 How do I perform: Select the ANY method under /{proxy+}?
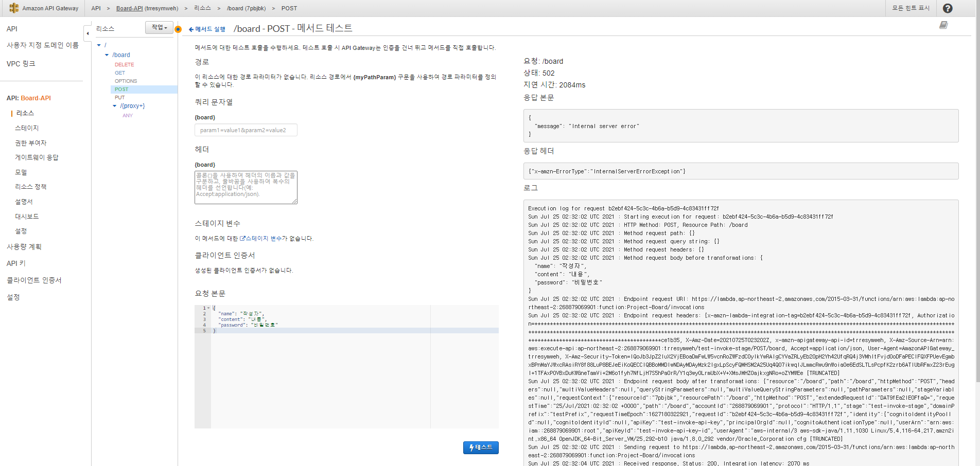tap(128, 116)
